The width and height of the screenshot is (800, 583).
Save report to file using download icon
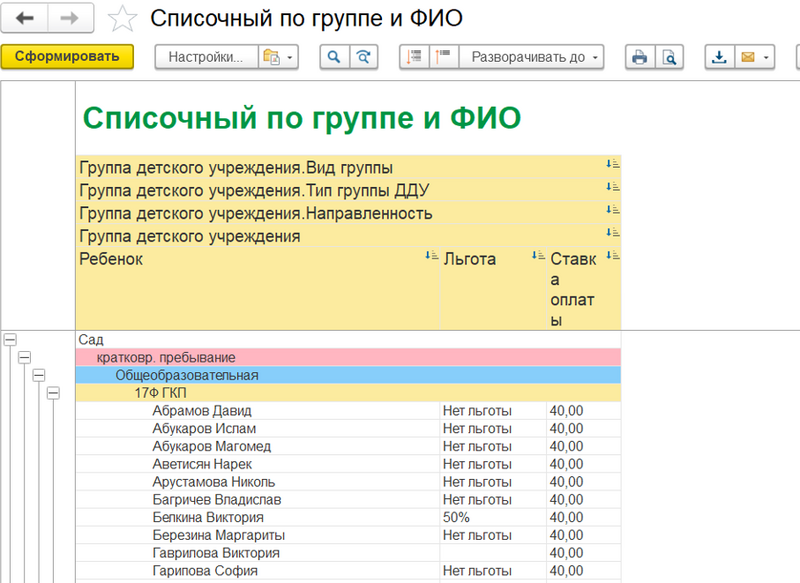[720, 57]
